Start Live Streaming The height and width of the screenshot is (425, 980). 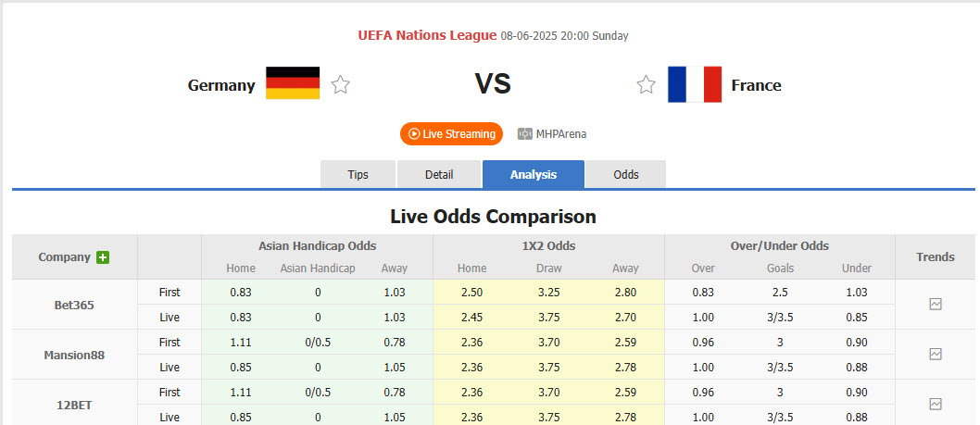[451, 134]
